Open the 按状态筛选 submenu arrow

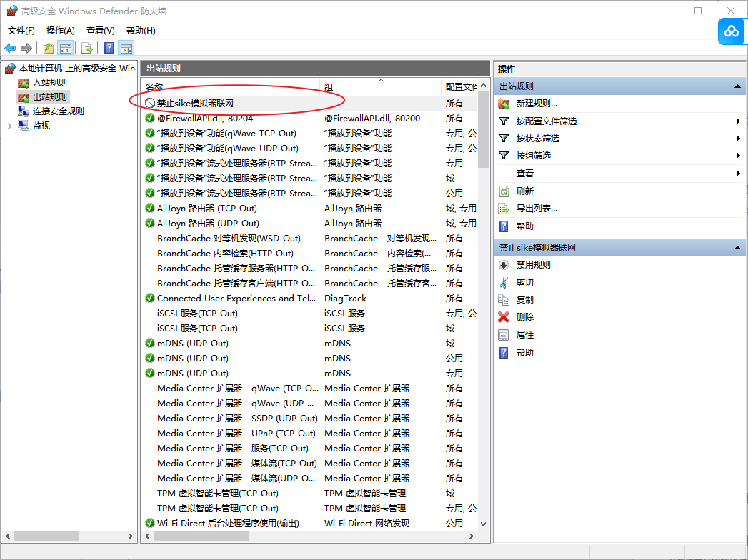coord(738,139)
